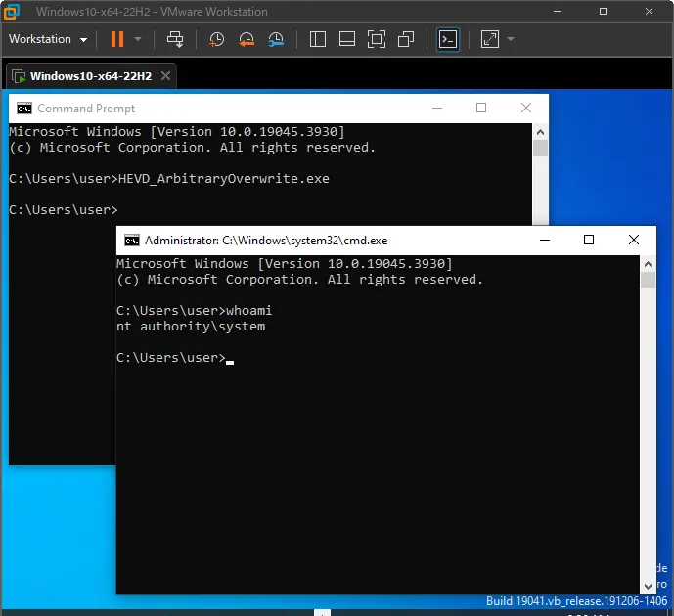Viewport: 674px width, 616px height.
Task: Send Ctrl+Alt+Del to the VM
Action: (175, 39)
